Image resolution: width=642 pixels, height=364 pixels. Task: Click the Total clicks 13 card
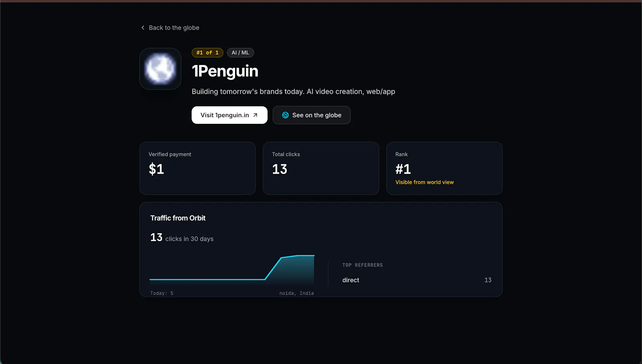(321, 168)
